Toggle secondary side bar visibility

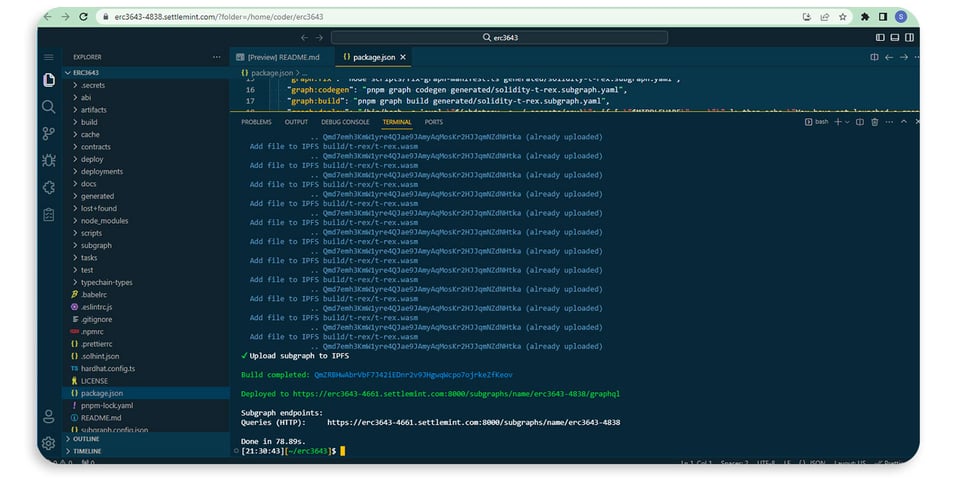909,38
